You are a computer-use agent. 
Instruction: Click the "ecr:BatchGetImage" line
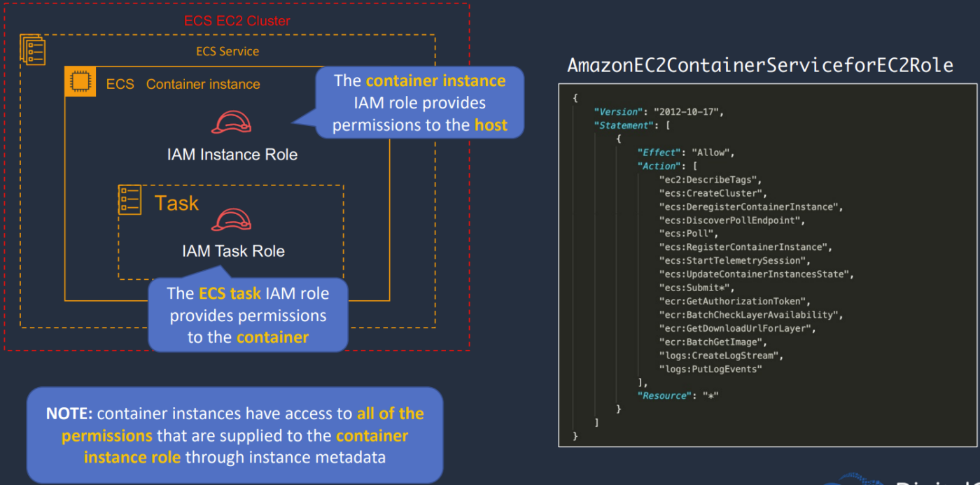pyautogui.click(x=713, y=342)
